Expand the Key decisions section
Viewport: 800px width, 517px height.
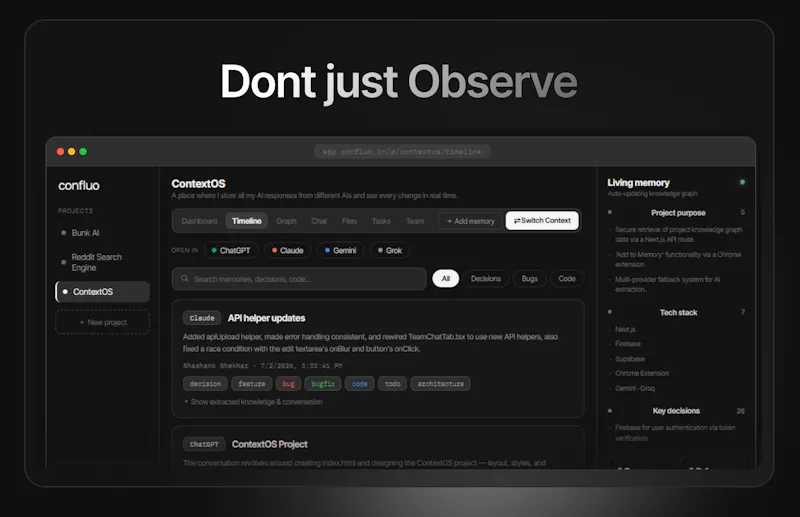click(678, 411)
